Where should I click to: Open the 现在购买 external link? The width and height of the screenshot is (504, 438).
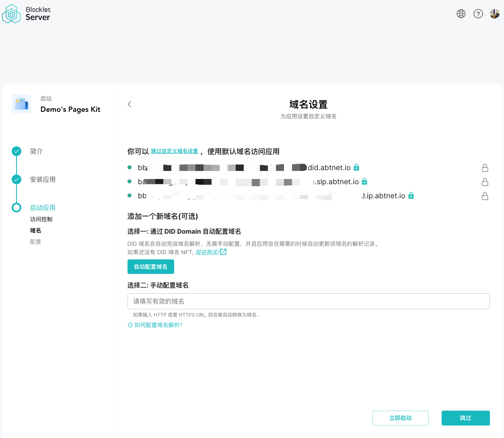(x=211, y=252)
